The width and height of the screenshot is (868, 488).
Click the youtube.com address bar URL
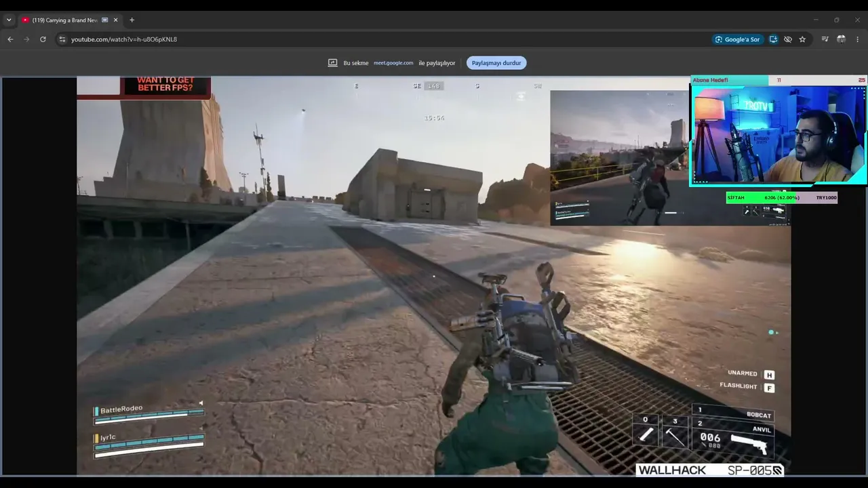pos(124,39)
